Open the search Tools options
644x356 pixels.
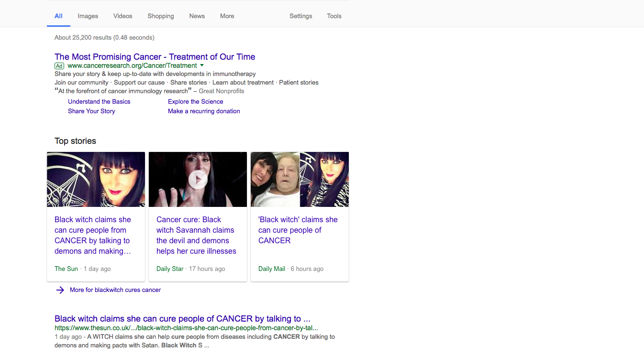334,16
